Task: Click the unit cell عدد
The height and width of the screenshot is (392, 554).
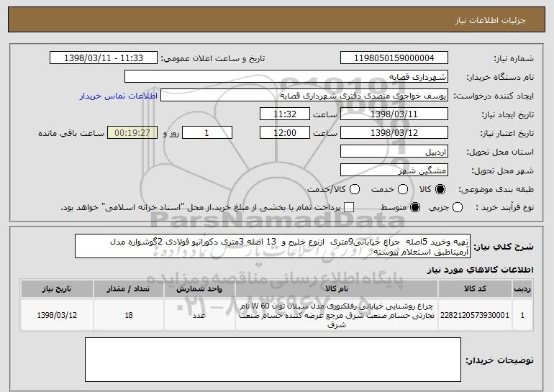Action: point(199,315)
